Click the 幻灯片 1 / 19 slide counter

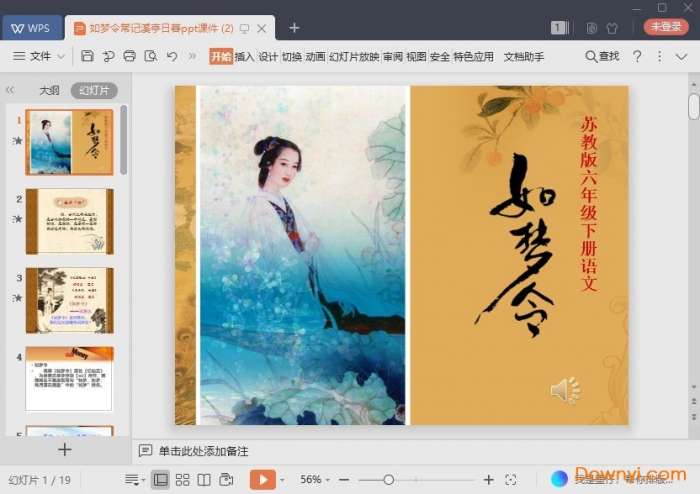click(40, 481)
